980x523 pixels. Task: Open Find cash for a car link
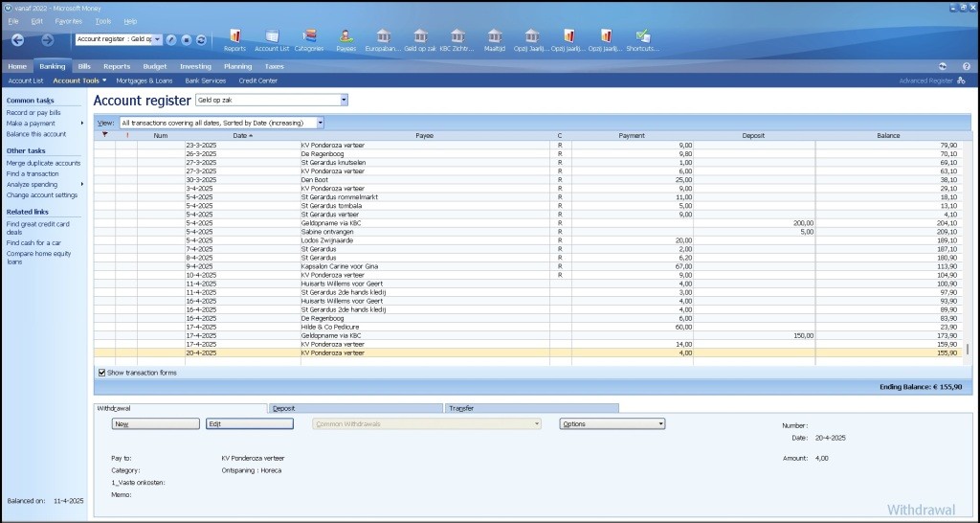tap(33, 242)
